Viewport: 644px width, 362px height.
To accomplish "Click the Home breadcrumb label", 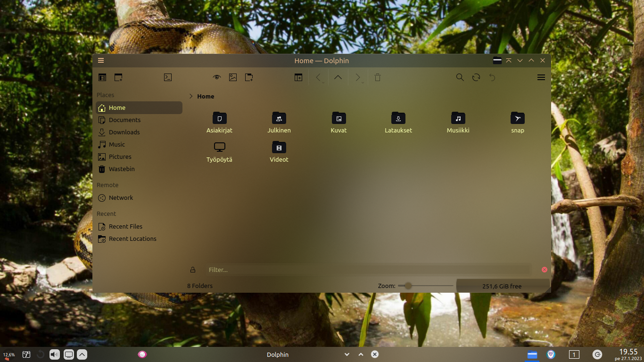I will point(206,96).
